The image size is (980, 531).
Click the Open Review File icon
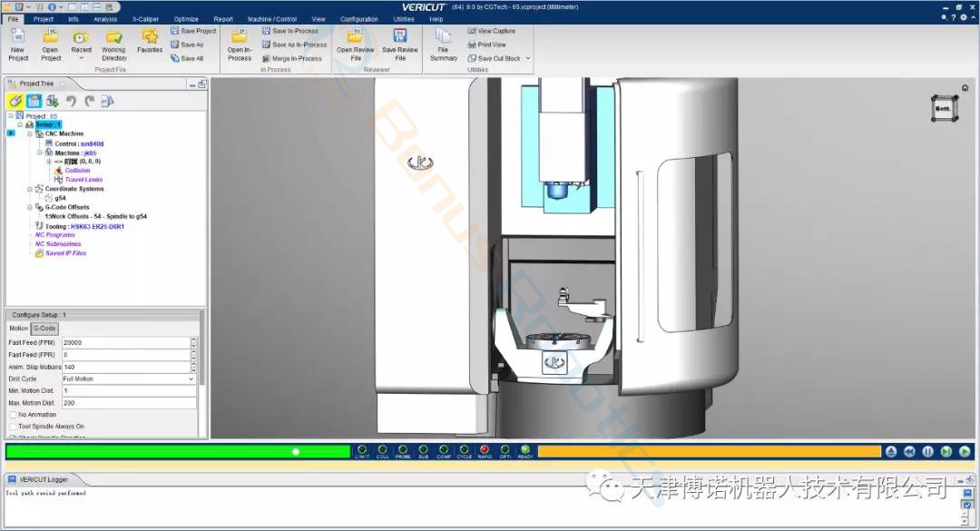356,37
